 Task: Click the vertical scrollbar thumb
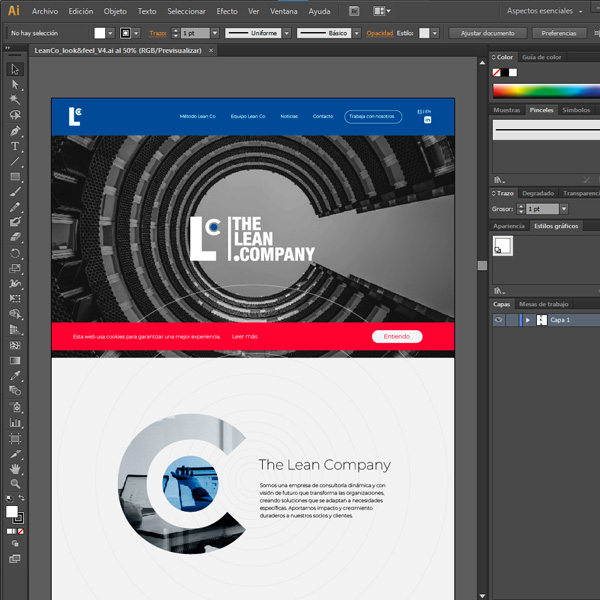pos(482,266)
